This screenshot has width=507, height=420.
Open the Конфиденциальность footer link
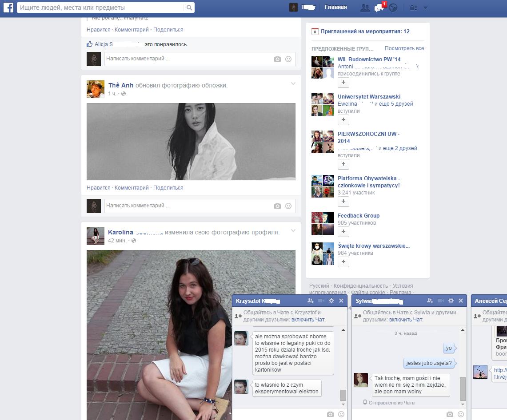pos(360,285)
